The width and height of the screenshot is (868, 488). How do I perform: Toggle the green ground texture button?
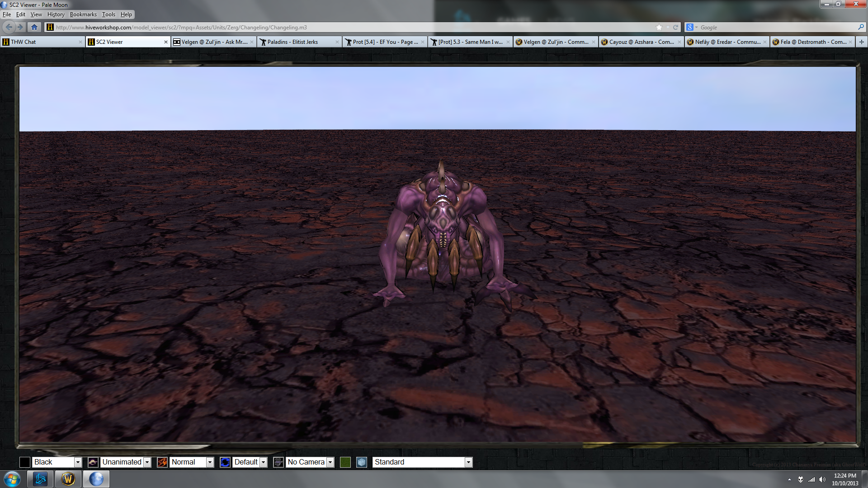[x=345, y=462]
